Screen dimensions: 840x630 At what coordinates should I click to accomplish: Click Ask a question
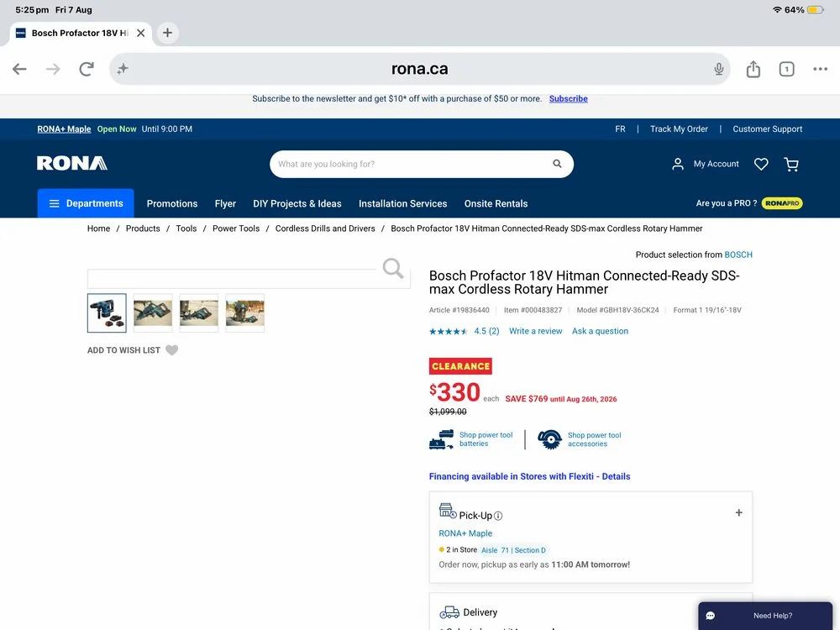tap(600, 331)
